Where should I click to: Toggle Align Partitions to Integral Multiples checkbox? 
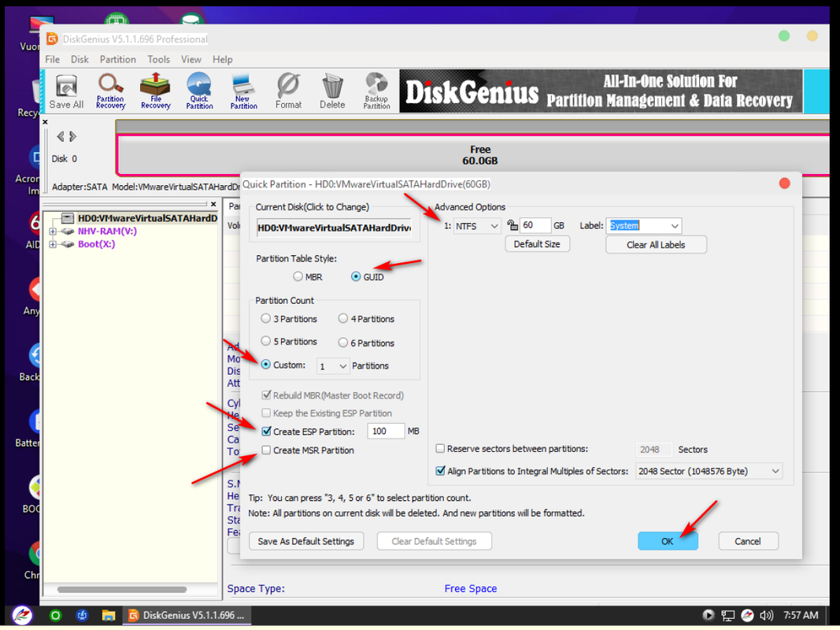pos(440,470)
